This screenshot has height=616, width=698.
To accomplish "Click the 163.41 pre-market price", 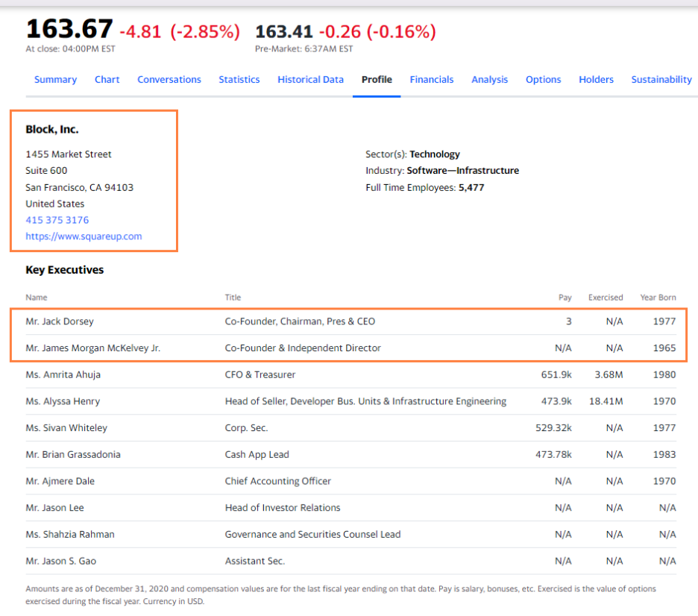I will pyautogui.click(x=284, y=31).
